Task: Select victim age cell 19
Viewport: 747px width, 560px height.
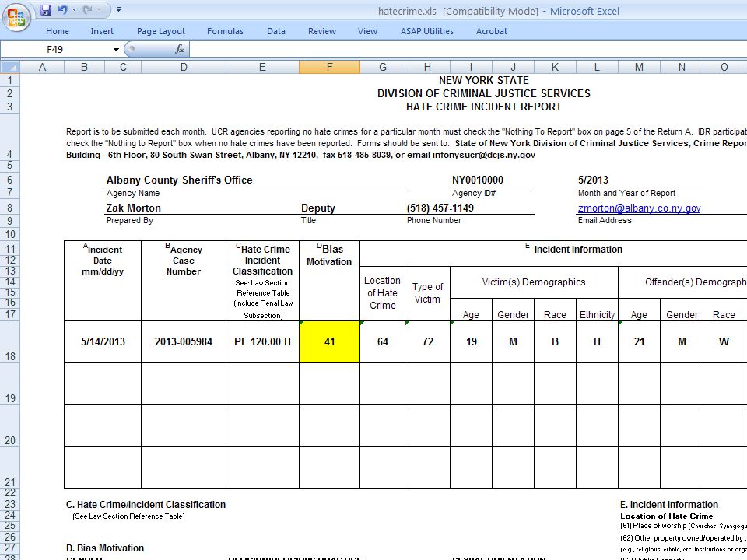Action: click(x=472, y=341)
